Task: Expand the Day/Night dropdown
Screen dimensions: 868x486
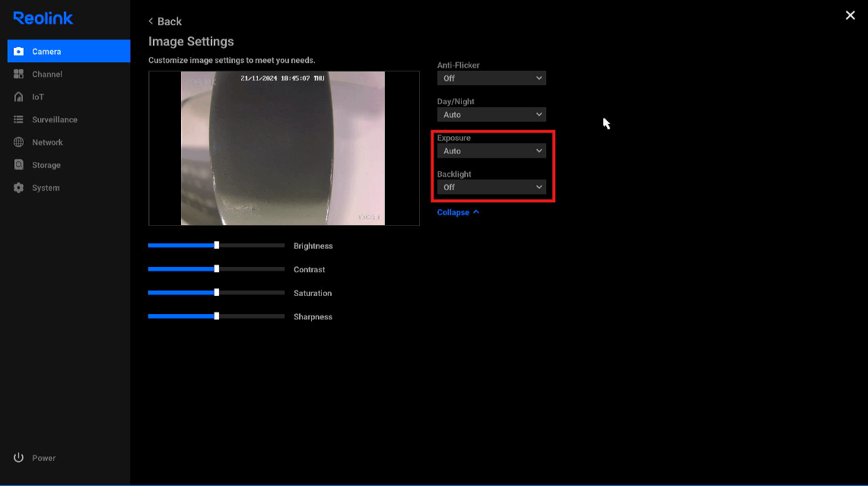Action: pos(491,115)
